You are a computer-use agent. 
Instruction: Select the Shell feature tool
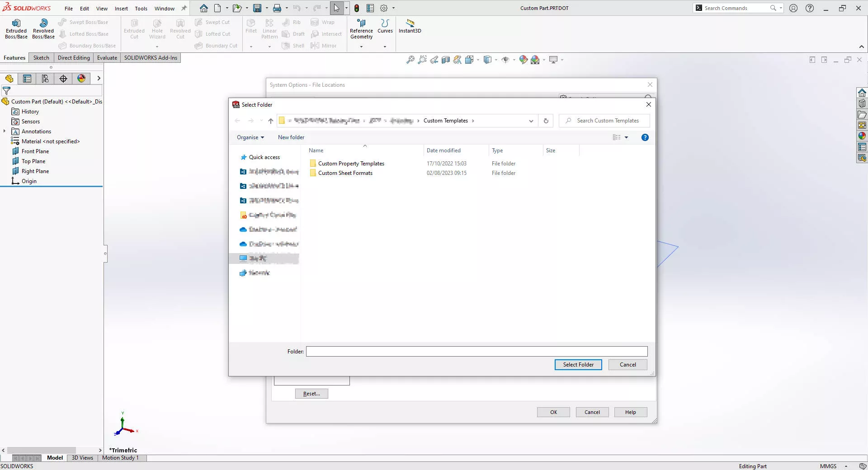293,45
